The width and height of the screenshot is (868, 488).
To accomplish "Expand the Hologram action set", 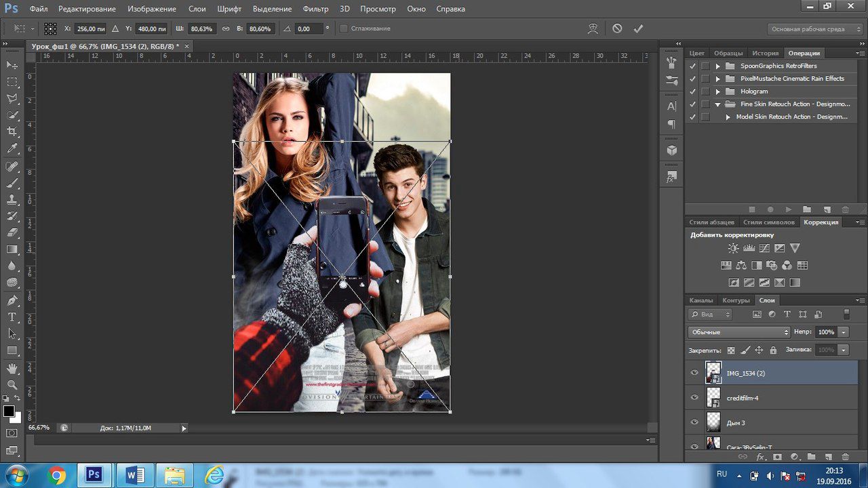I will click(717, 91).
